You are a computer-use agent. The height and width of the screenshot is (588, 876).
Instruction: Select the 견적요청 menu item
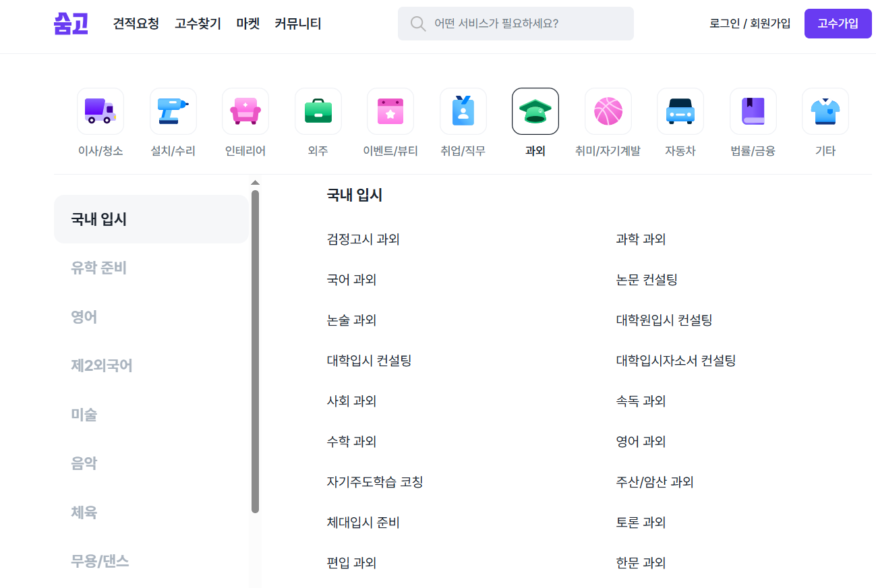[136, 23]
